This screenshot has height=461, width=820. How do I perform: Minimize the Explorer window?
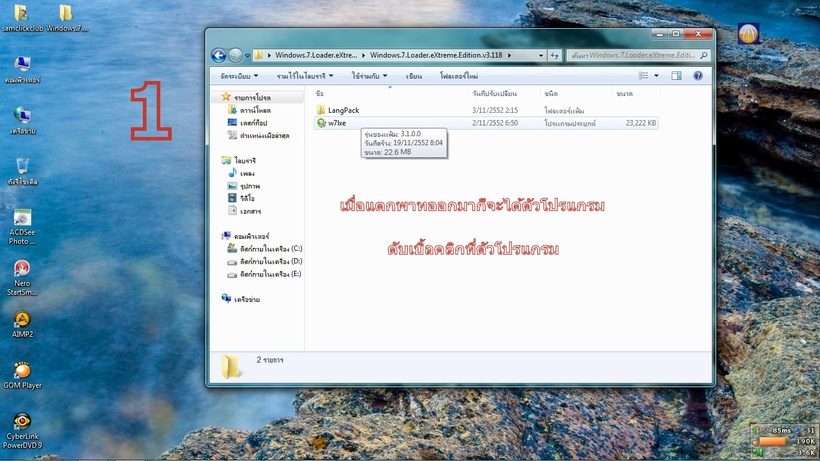click(x=659, y=34)
